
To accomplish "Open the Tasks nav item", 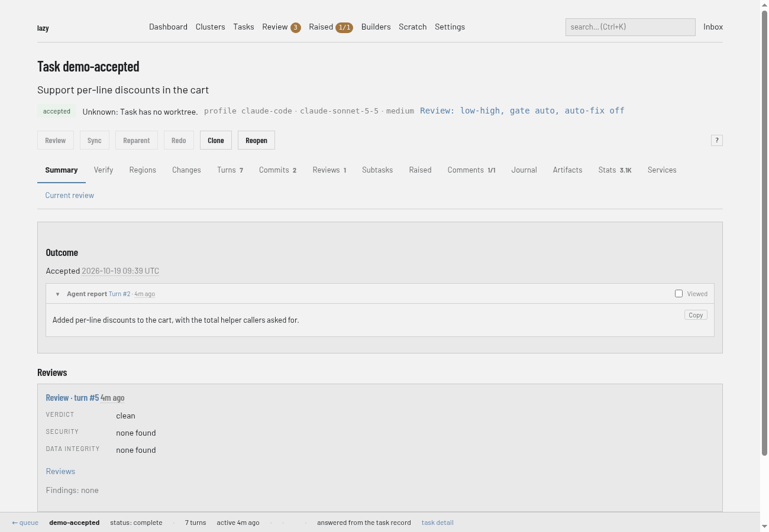I will tap(244, 27).
